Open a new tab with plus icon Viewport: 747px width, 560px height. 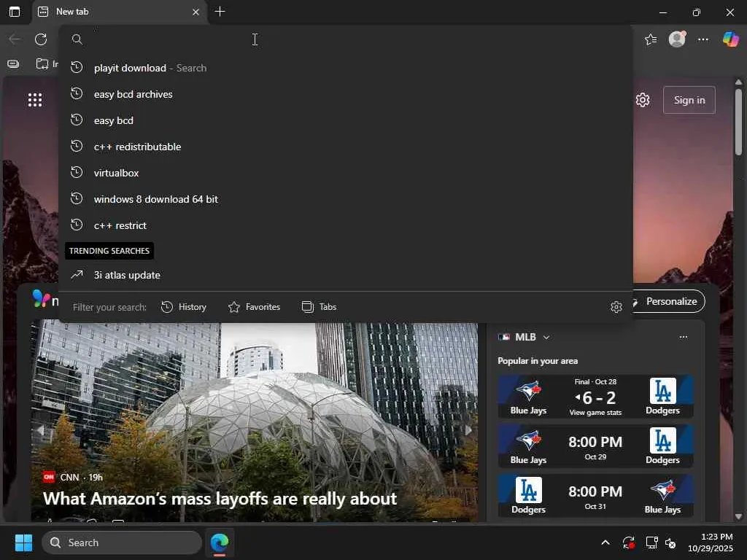coord(220,12)
